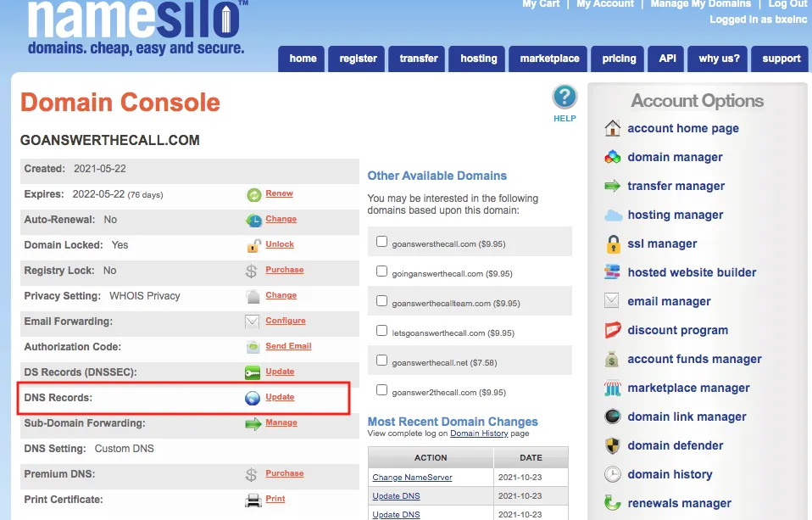Click the domain history clock icon
This screenshot has height=520, width=812.
tap(613, 474)
